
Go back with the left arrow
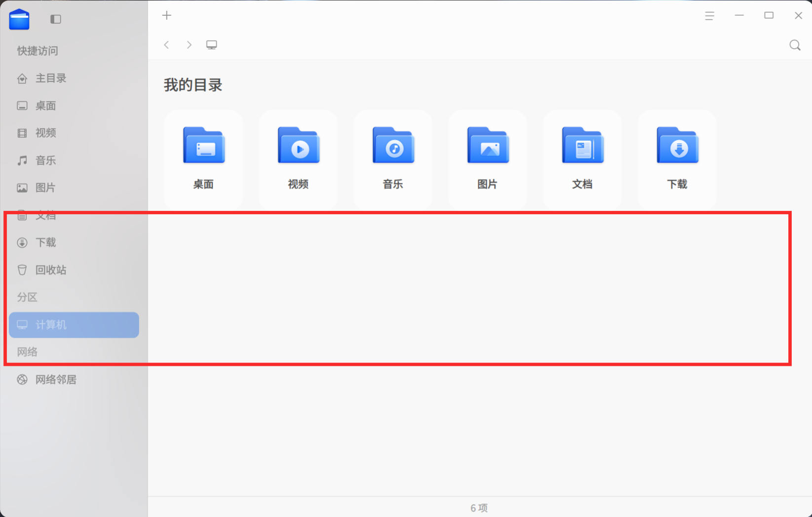tap(167, 45)
